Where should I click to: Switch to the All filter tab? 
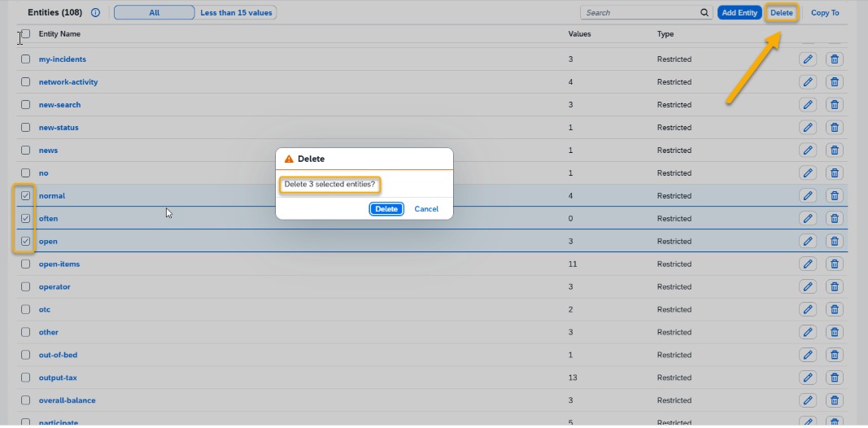(x=154, y=13)
